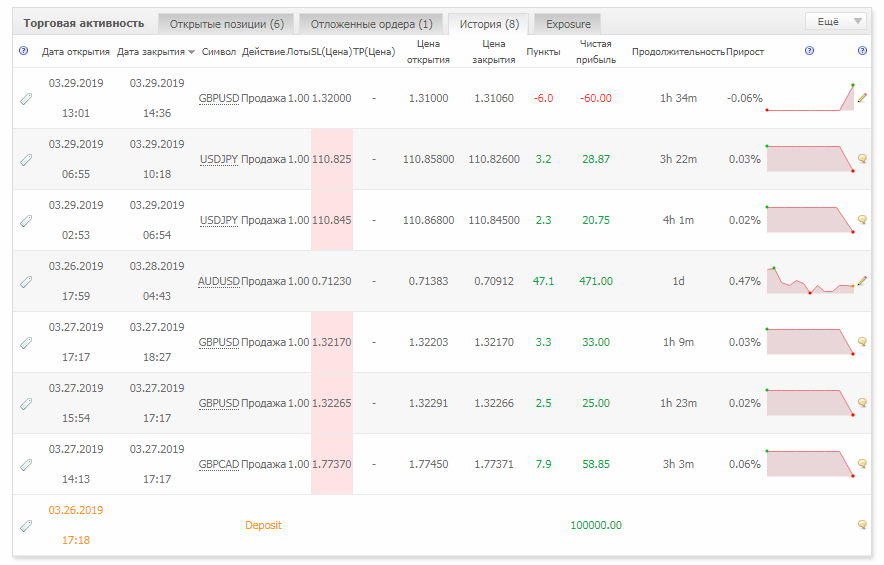884x565 pixels.
Task: Click the paperclip icon in the first GBPUSD row
Action: [x=26, y=99]
